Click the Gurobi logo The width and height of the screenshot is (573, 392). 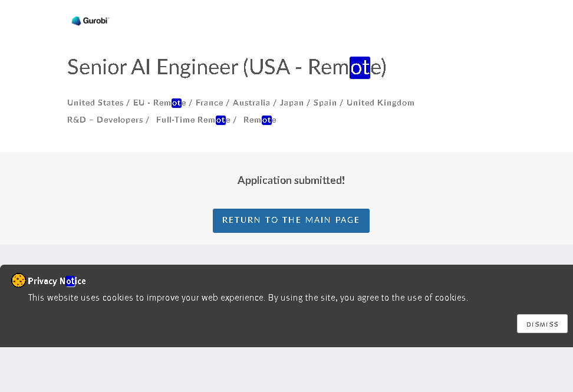(90, 21)
